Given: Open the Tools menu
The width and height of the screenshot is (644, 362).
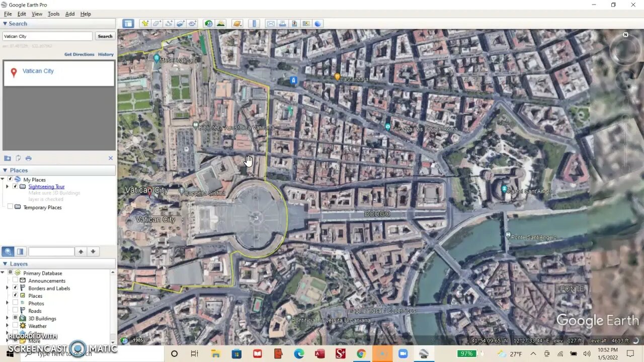Looking at the screenshot, I should [53, 14].
